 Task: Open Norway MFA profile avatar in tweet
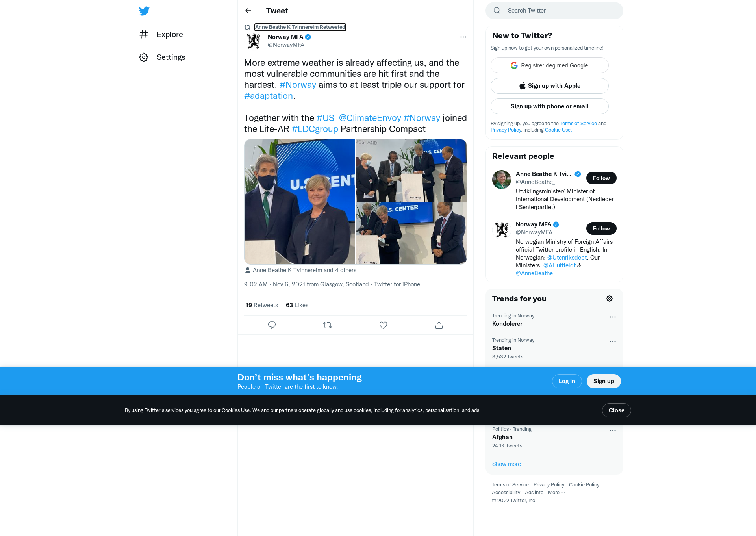(254, 41)
